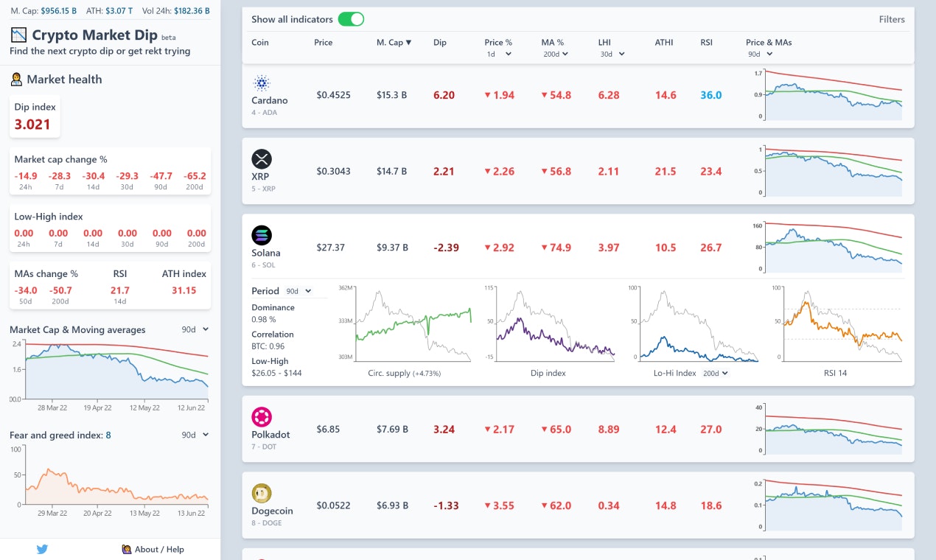This screenshot has width=936, height=560.
Task: Open the LHI 30d period dropdown
Action: click(612, 54)
